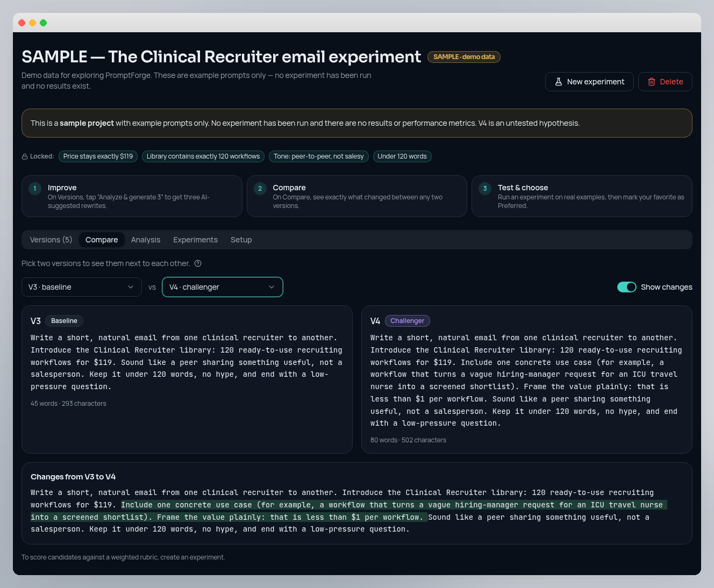The width and height of the screenshot is (714, 588).
Task: Click '80 words · 502 characters' count
Action: point(409,440)
